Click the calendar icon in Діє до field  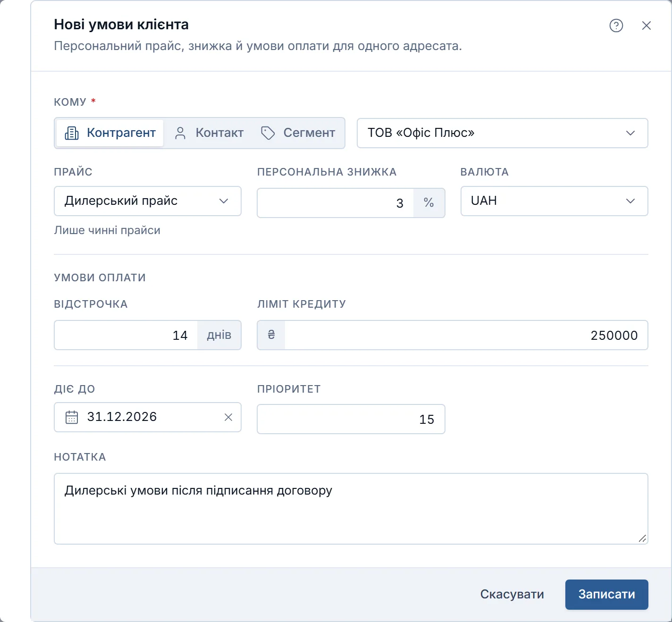tap(72, 417)
